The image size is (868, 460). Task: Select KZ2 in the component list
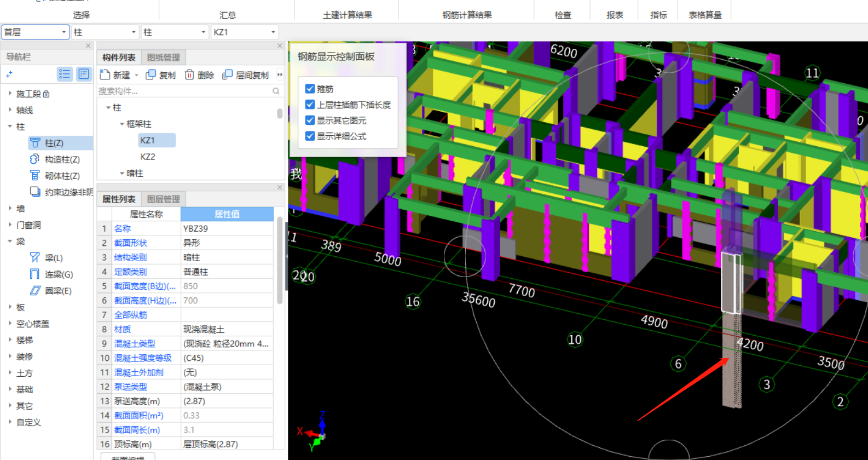coord(148,157)
